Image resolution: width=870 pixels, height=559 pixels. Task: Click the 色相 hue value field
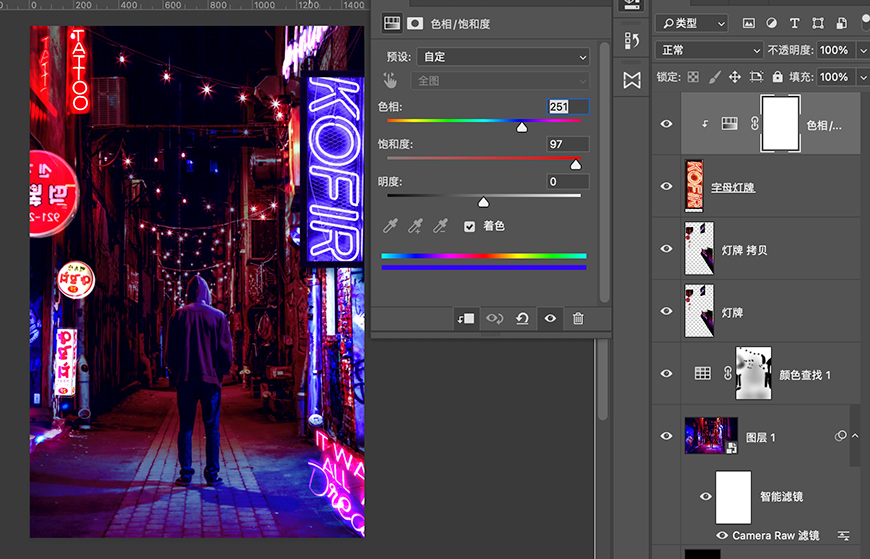[567, 107]
